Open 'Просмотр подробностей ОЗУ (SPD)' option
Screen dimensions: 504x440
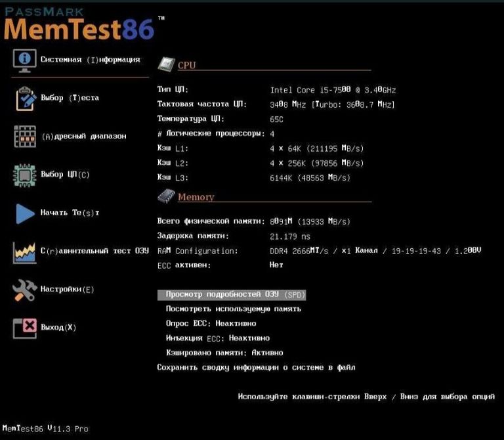tap(232, 295)
